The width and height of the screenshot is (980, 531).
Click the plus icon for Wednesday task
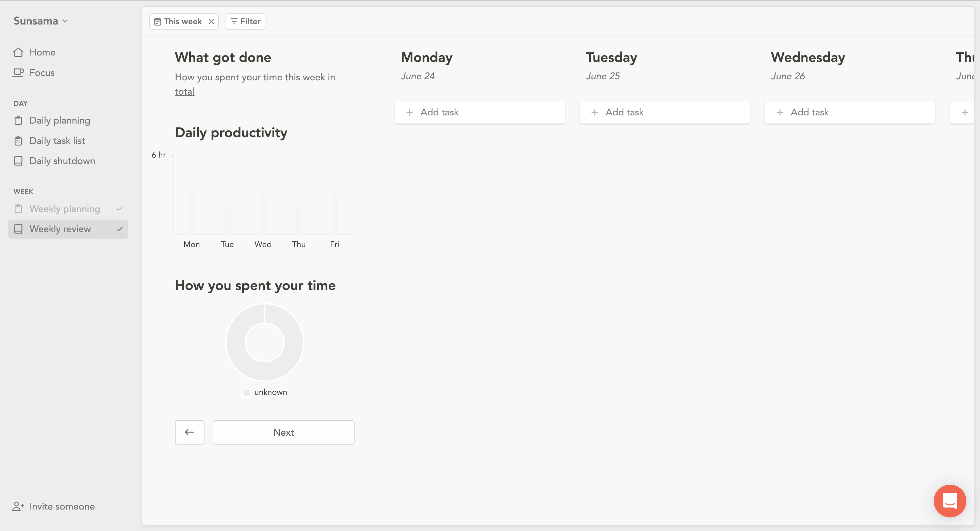780,112
